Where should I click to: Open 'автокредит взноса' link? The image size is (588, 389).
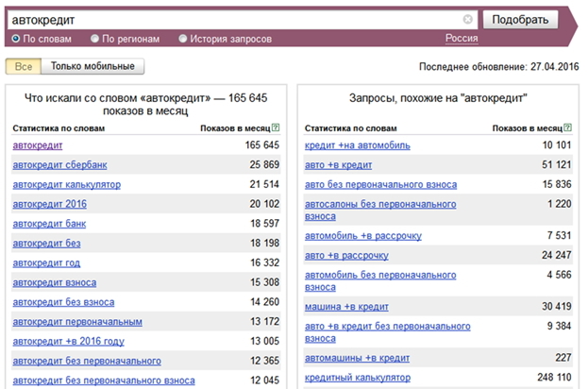[55, 282]
